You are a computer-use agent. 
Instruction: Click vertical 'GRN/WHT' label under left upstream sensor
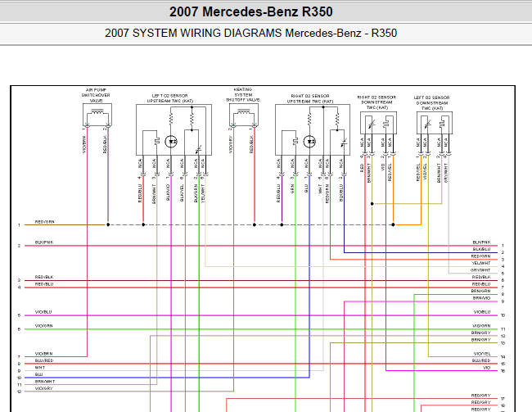tap(154, 194)
